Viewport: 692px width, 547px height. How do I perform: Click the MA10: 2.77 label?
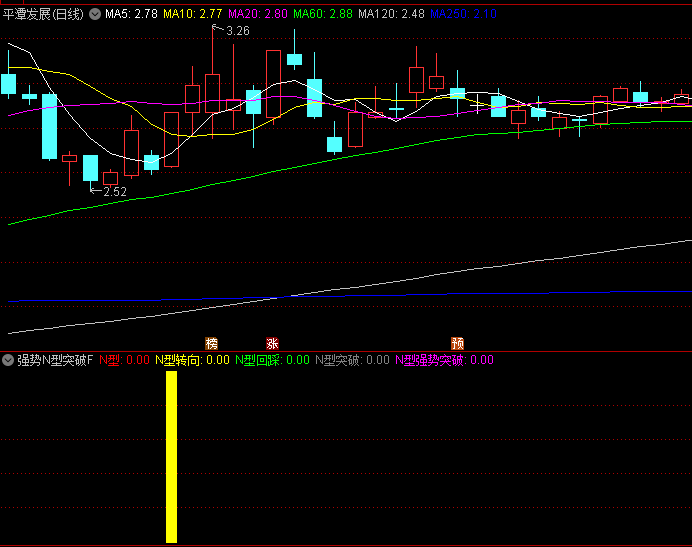click(x=192, y=14)
